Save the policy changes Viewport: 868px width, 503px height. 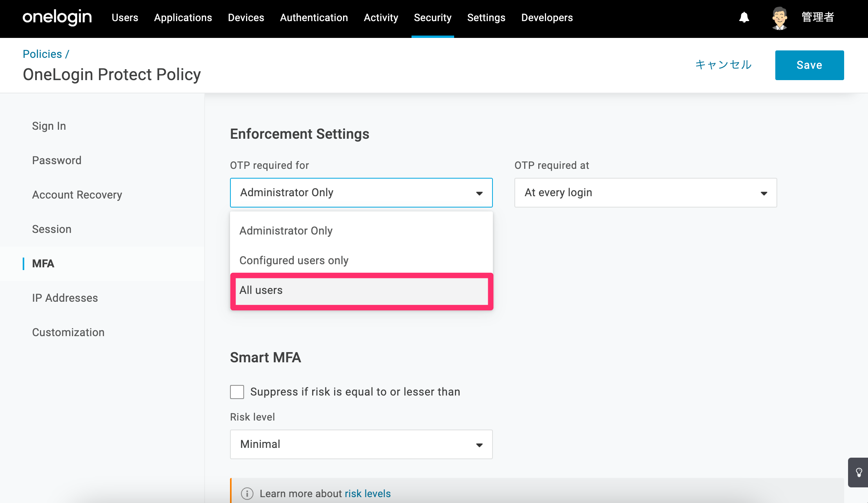click(x=810, y=65)
